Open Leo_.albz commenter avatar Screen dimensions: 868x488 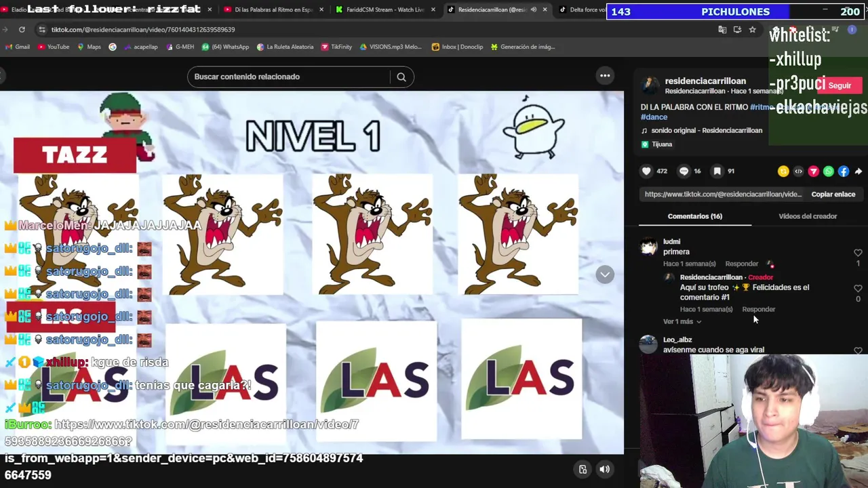(649, 344)
